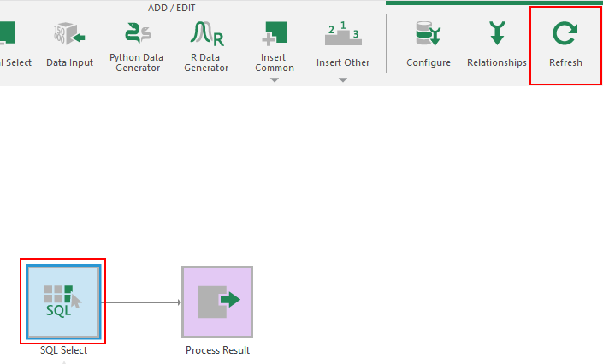
Task: Expand the Insert Other dropdown arrow
Action: click(x=342, y=81)
